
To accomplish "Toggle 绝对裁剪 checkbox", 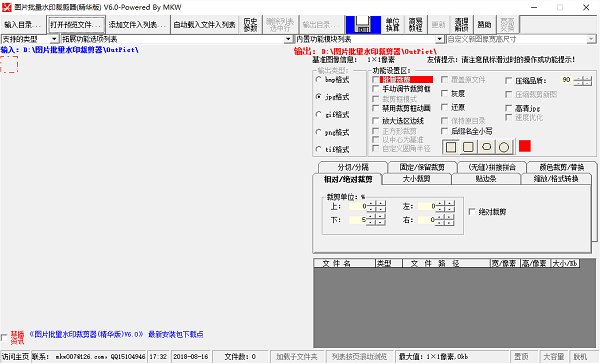I will point(472,212).
